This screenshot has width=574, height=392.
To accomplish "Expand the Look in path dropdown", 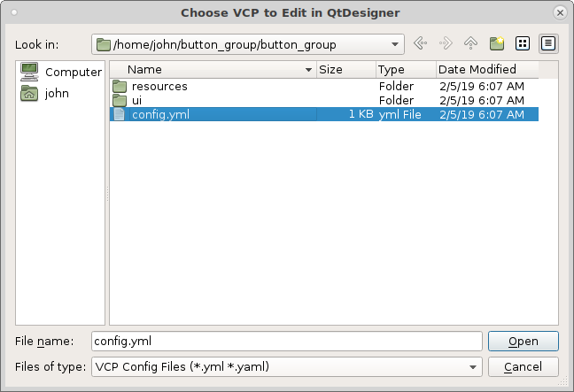I will point(395,44).
